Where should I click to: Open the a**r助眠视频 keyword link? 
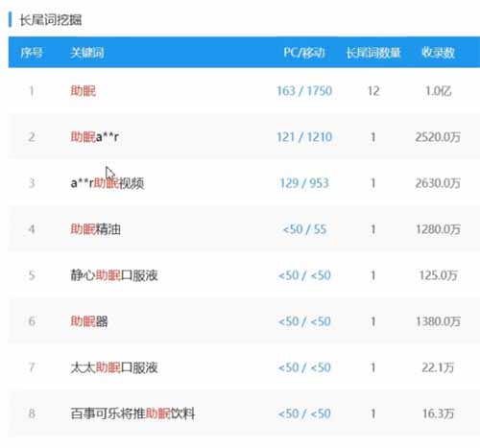pyautogui.click(x=108, y=183)
